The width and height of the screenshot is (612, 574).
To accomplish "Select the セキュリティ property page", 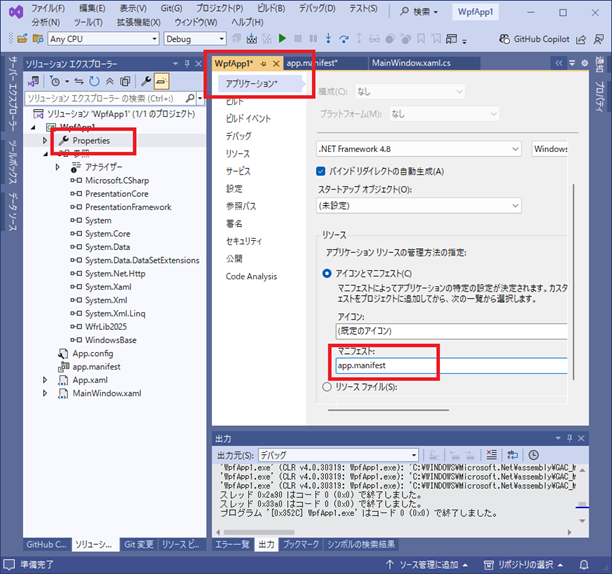I will click(x=244, y=241).
